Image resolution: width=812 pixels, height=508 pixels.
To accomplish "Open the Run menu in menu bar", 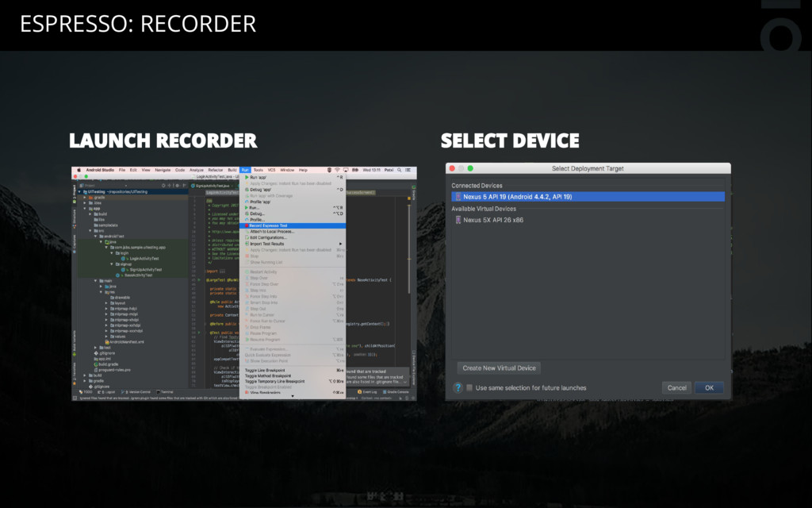I will 245,170.
